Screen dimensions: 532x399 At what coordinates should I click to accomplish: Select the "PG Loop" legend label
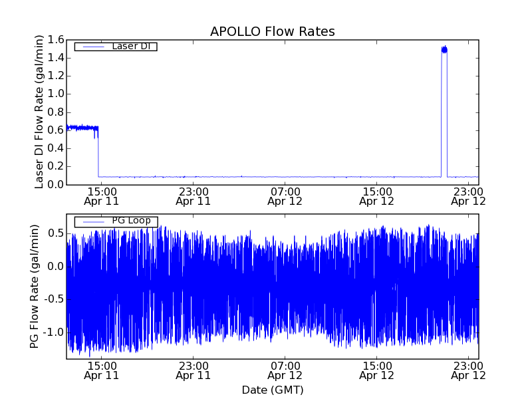pyautogui.click(x=131, y=221)
